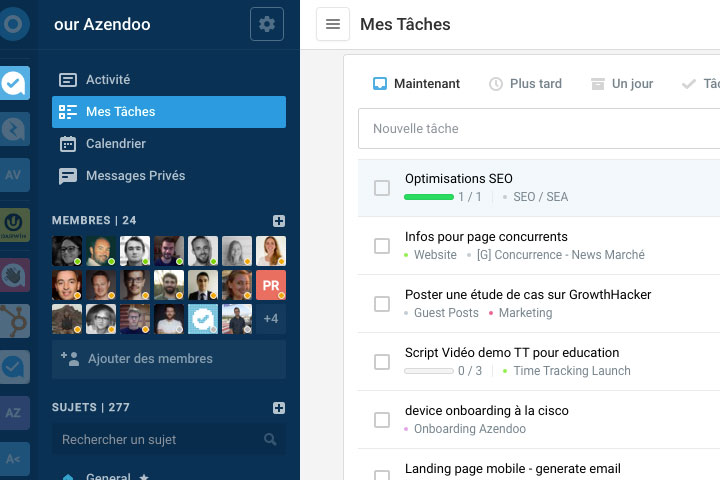Switch to the Darwin workspace icon
Viewport: 720px width, 480px height.
pyautogui.click(x=15, y=225)
